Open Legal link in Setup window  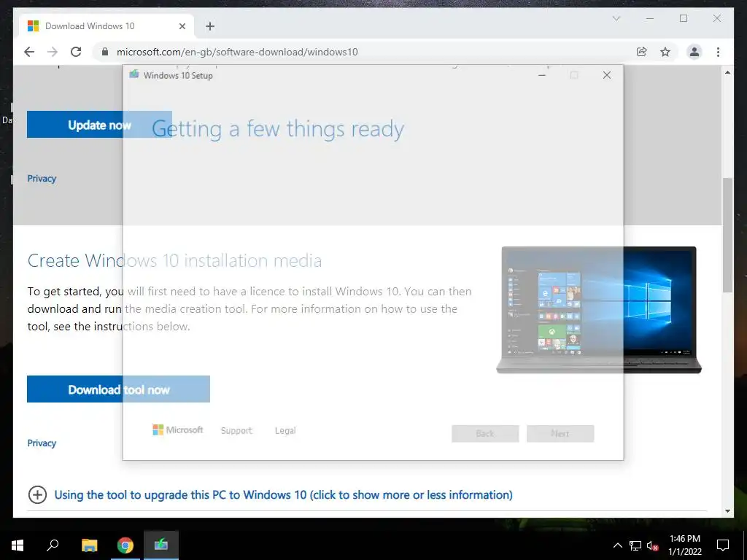tap(285, 430)
